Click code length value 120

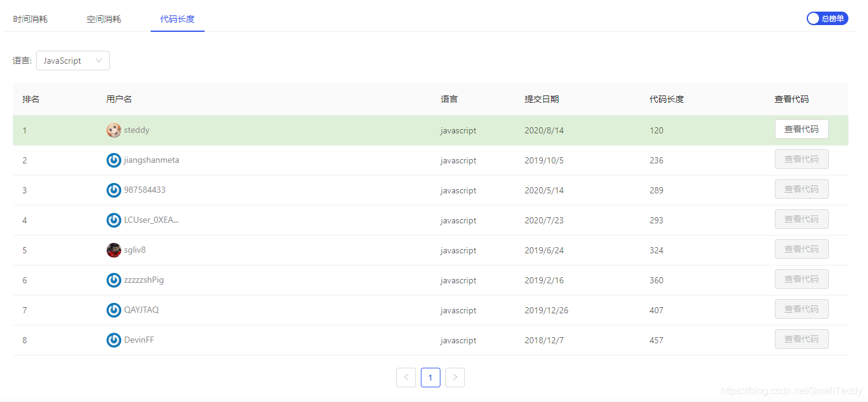pos(657,131)
